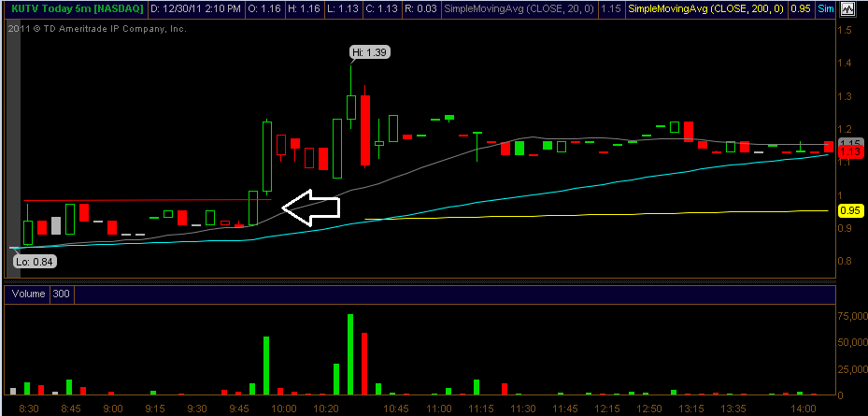
Task: Click the 20-period average value 1.15 in header
Action: click(612, 8)
